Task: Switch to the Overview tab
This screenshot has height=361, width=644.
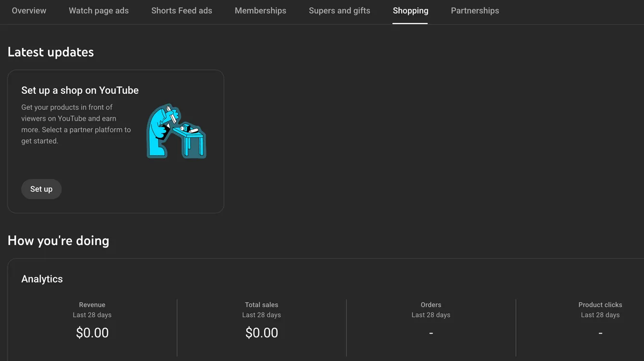Action: click(29, 11)
